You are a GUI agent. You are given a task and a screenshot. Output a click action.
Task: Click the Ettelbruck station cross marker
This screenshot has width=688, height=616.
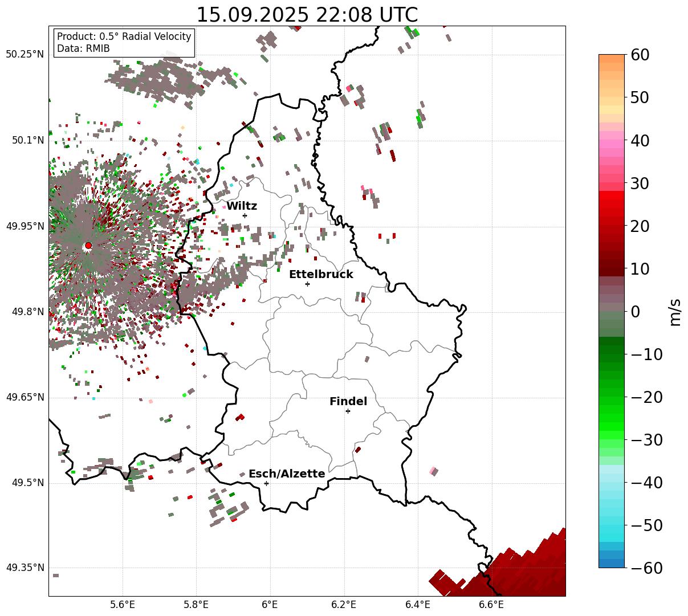(x=307, y=284)
